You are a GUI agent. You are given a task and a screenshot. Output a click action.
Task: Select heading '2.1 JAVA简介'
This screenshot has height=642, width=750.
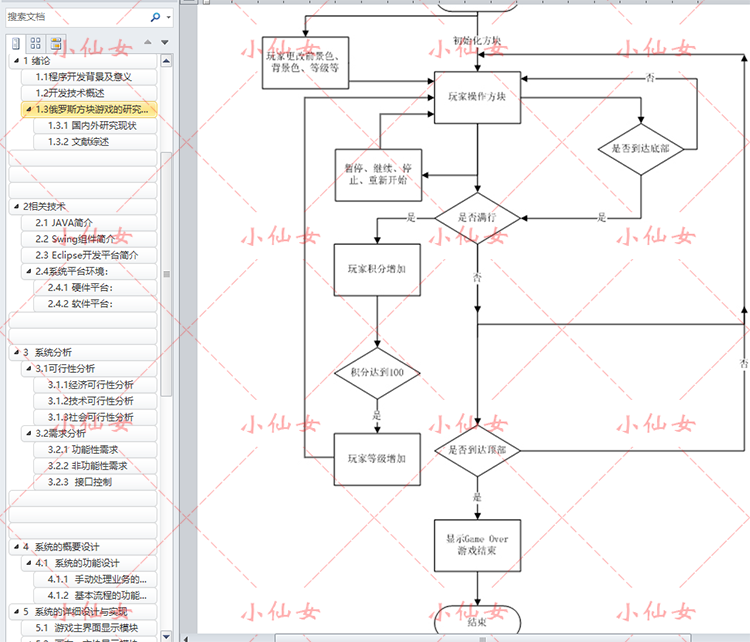[89, 223]
